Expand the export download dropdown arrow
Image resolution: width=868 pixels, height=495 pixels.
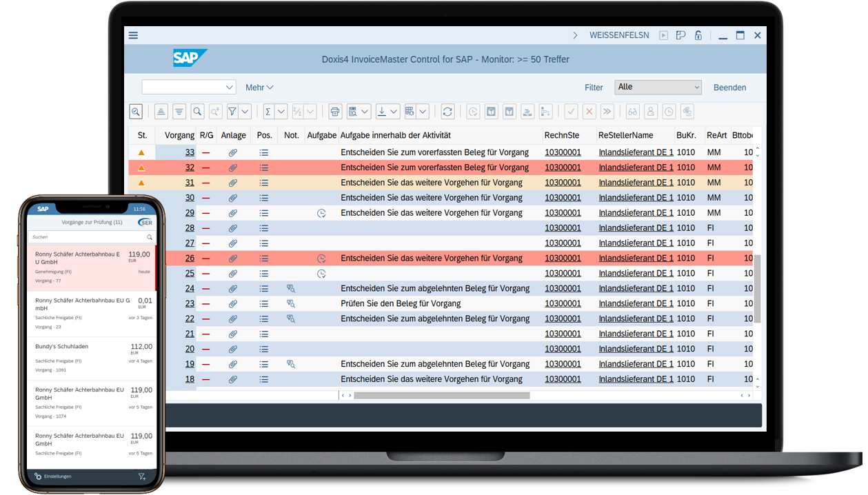click(394, 112)
